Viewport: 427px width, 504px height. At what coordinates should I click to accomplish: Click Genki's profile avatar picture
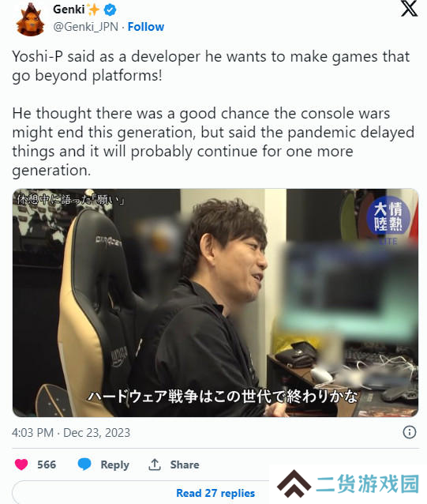click(31, 19)
